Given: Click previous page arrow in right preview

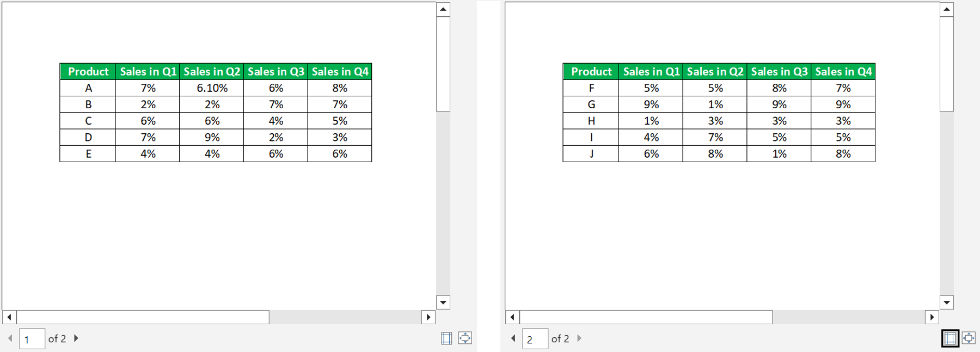Looking at the screenshot, I should (513, 338).
